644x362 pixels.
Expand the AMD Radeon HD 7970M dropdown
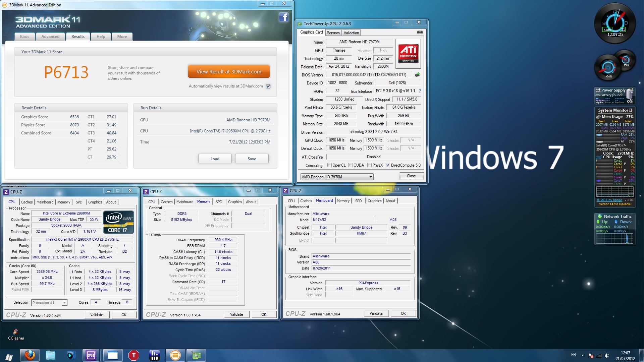coord(370,177)
